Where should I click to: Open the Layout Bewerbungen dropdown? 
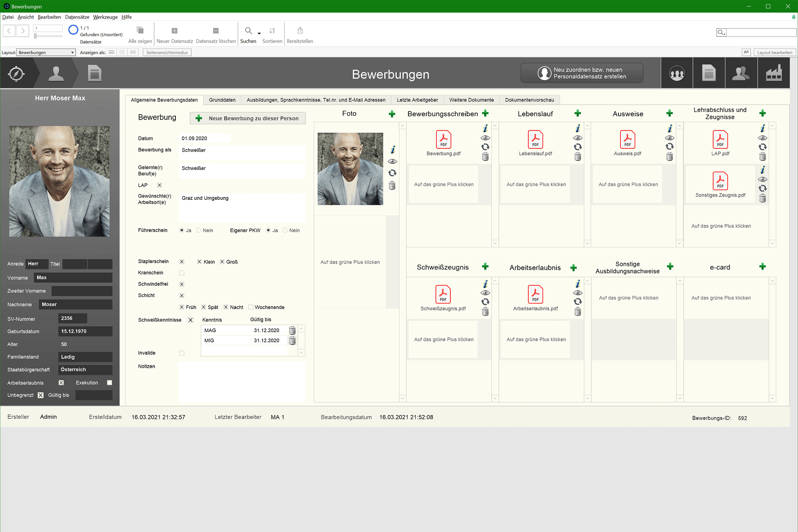click(46, 53)
